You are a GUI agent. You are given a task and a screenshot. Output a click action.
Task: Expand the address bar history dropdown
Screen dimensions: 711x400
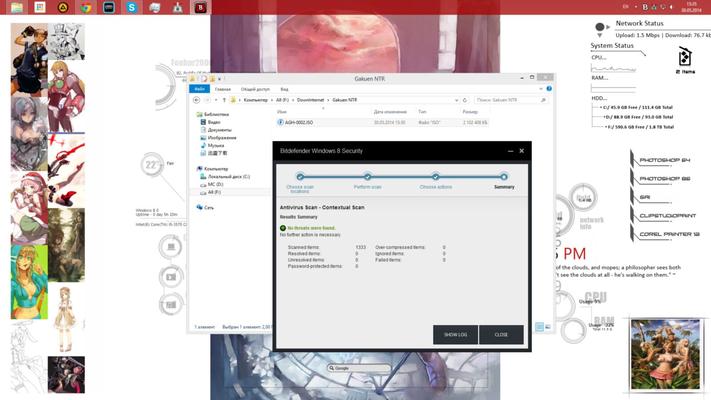[456, 100]
